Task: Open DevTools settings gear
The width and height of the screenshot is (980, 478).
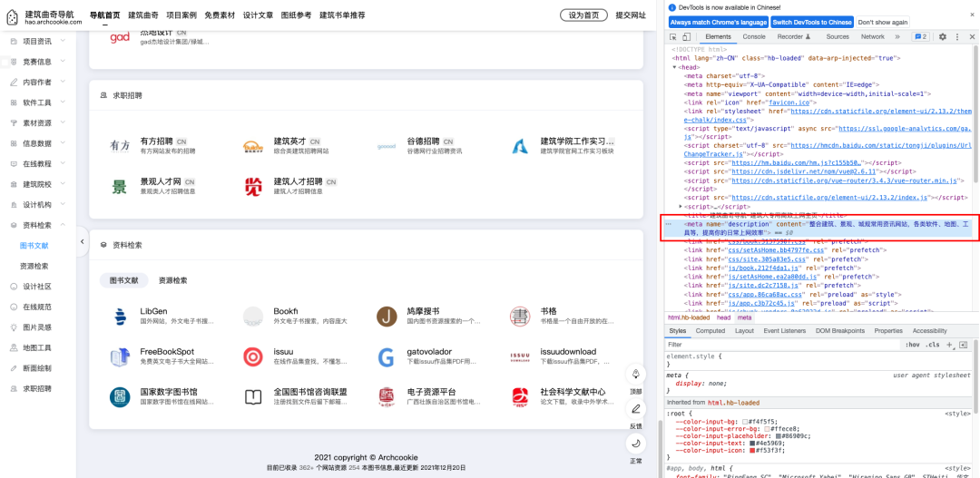Action: (x=942, y=37)
